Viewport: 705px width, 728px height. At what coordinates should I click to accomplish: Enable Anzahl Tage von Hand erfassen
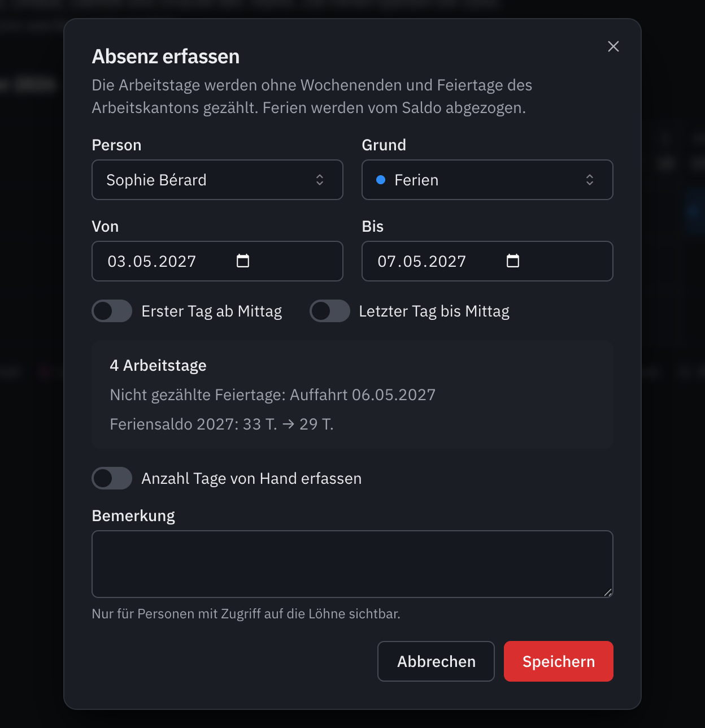click(112, 478)
